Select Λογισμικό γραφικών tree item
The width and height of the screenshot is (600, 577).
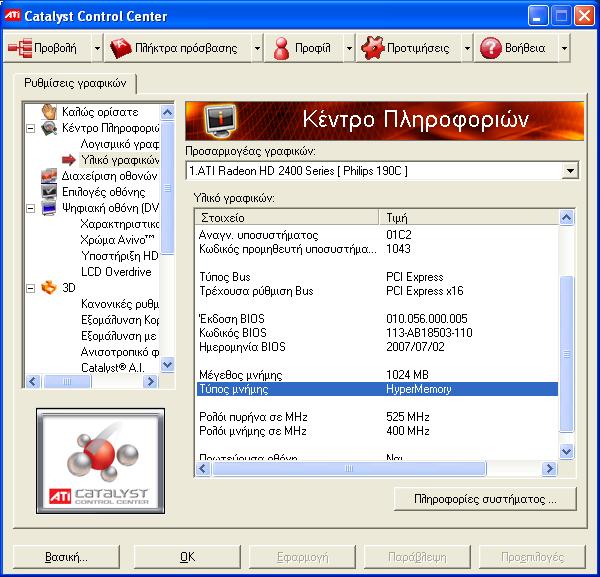point(120,144)
